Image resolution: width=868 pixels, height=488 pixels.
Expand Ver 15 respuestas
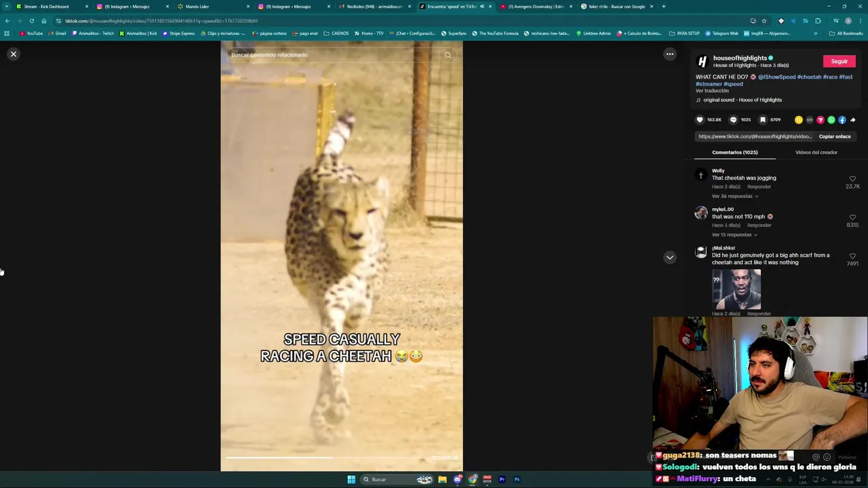734,235
